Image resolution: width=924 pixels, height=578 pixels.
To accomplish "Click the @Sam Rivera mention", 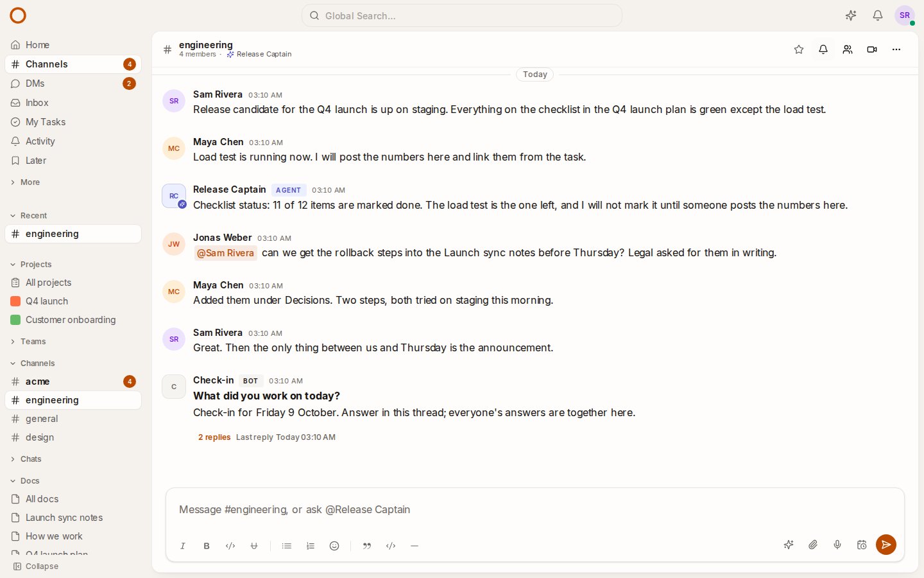I will (x=225, y=253).
